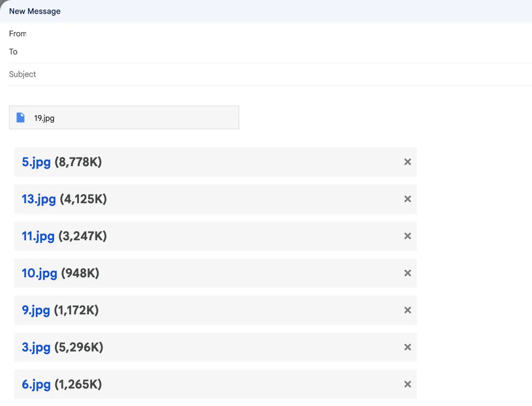Remove the 13.jpg attachment
This screenshot has height=406, width=532.
pos(407,199)
